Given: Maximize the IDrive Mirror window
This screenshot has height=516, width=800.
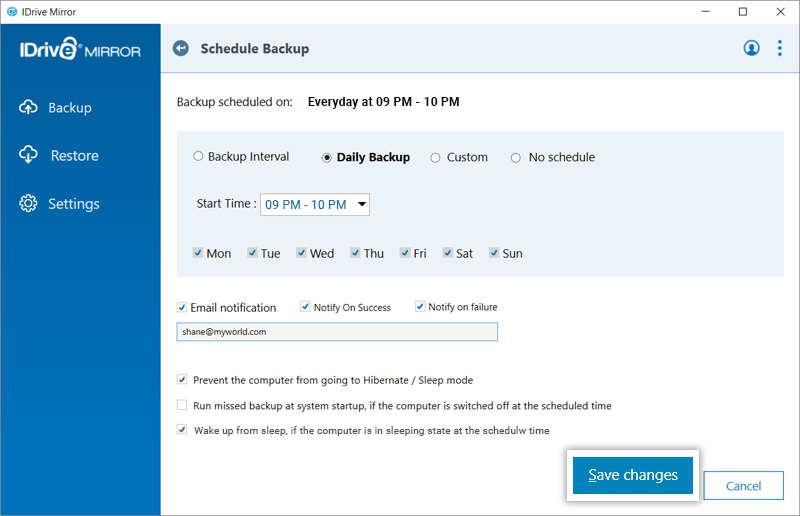Looking at the screenshot, I should click(x=743, y=12).
